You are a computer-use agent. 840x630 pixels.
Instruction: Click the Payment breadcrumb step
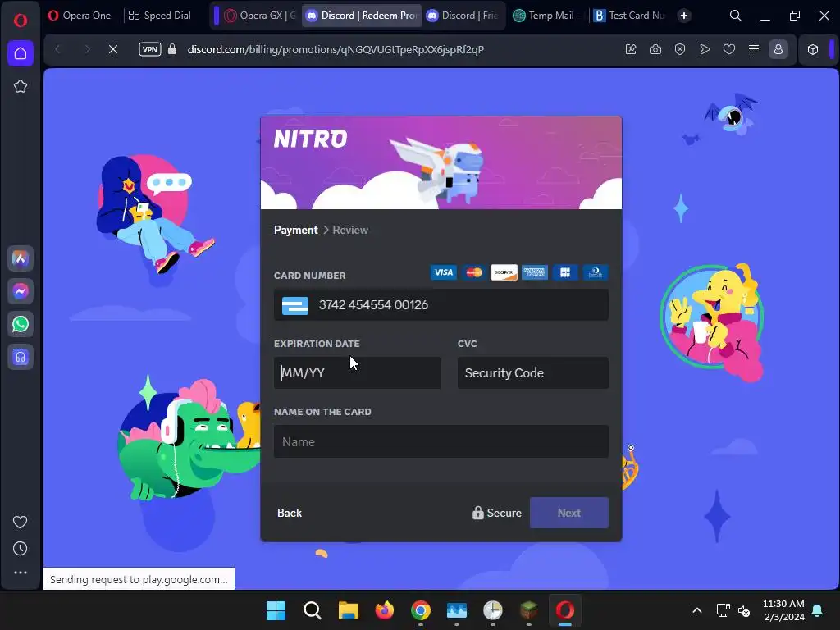coord(295,230)
